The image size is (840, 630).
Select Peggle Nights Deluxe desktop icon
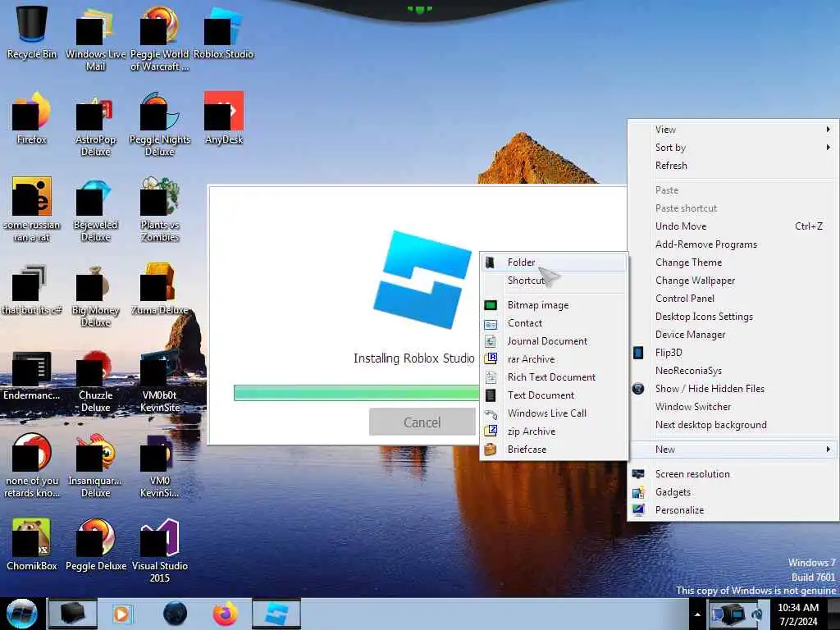point(160,123)
